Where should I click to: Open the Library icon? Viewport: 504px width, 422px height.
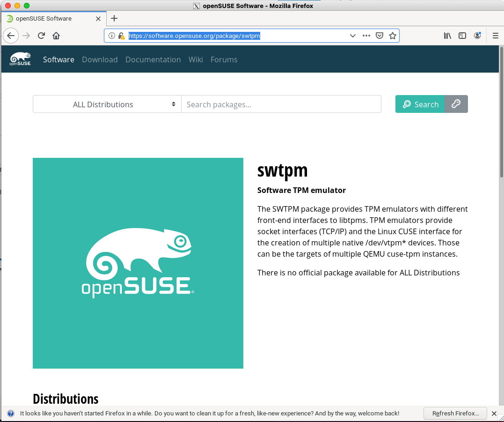pyautogui.click(x=447, y=36)
